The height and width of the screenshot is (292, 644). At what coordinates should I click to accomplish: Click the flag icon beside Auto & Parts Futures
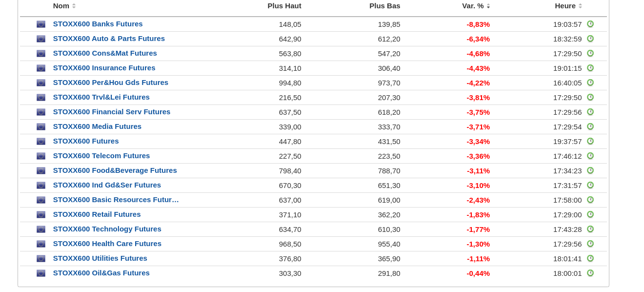click(x=41, y=39)
